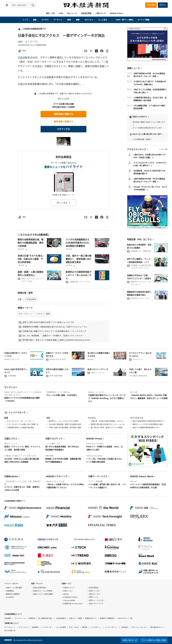Image resolution: width=172 pixels, height=644 pixels.
Task: Expand the 国際 navigation dropdown
Action: [79, 20]
